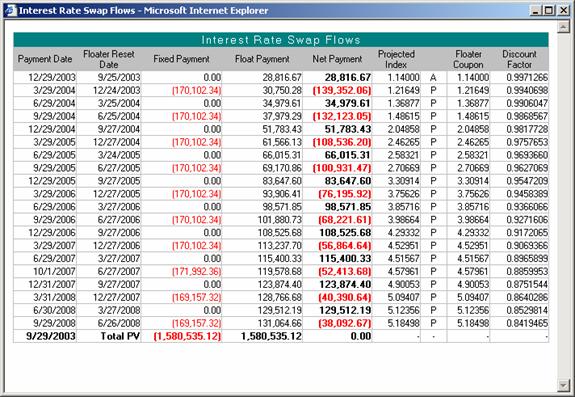
Task: Click the Fixed Payment column header
Action: click(x=181, y=59)
